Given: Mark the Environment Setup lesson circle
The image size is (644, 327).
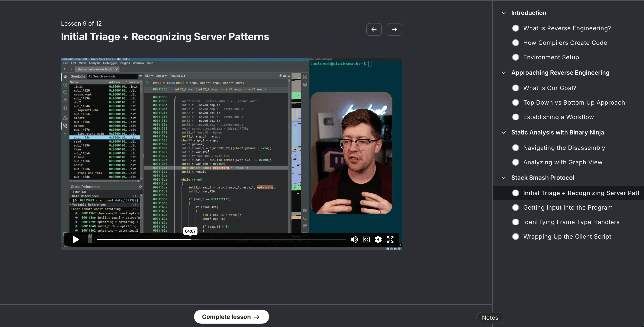Looking at the screenshot, I should (x=515, y=57).
